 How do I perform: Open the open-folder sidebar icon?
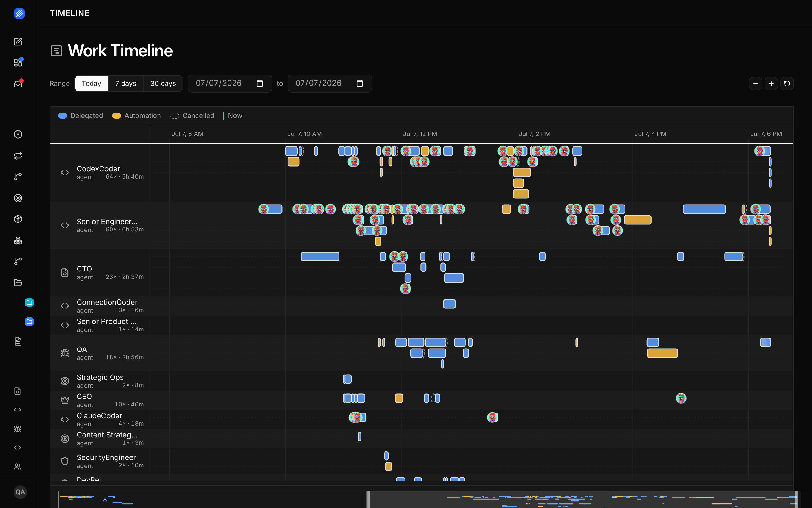tap(18, 283)
